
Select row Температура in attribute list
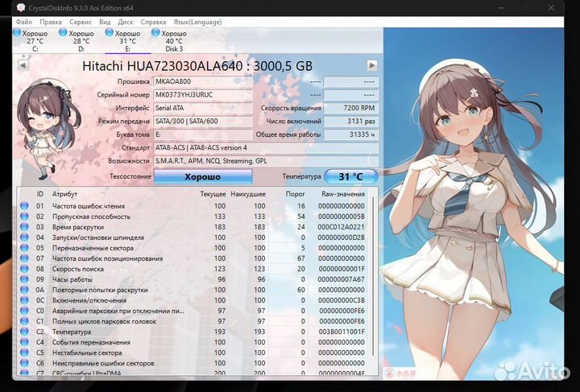tap(193, 332)
